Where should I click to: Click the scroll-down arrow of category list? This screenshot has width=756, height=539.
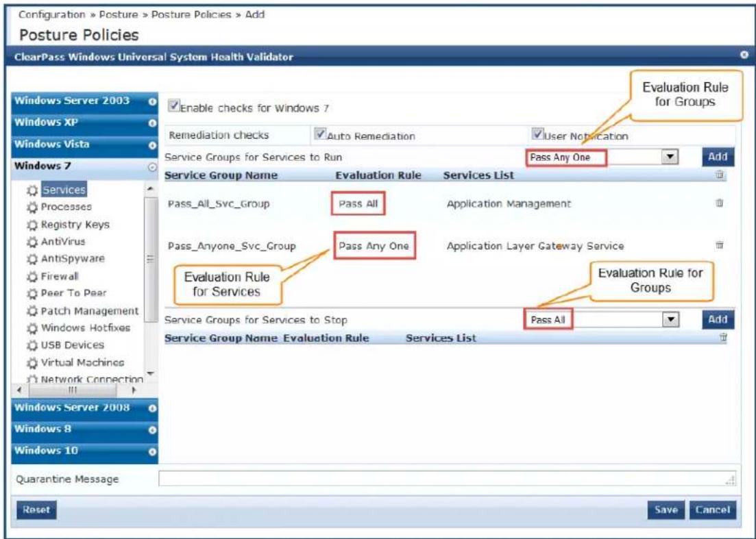(150, 374)
